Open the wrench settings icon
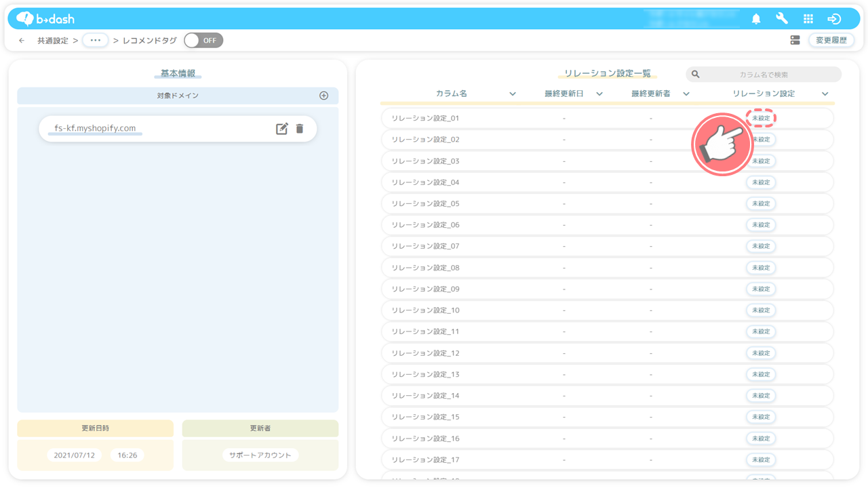 (x=782, y=19)
